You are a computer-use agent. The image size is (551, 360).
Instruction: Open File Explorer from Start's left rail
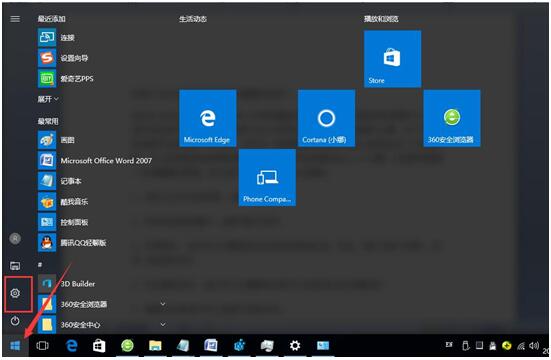[15, 266]
